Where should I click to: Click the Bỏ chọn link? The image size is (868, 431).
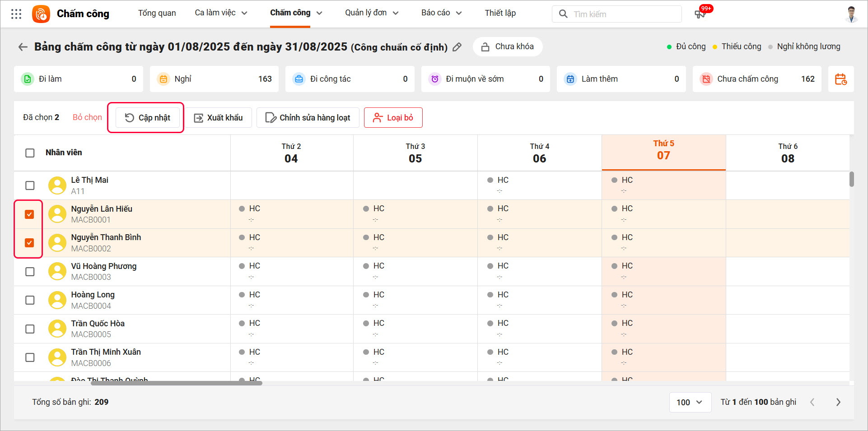87,117
